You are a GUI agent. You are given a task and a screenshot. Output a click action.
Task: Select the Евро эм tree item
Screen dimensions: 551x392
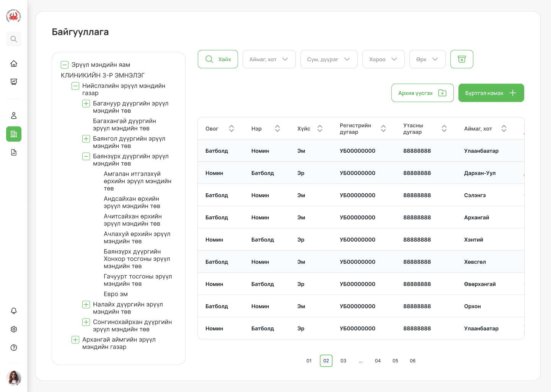point(116,294)
